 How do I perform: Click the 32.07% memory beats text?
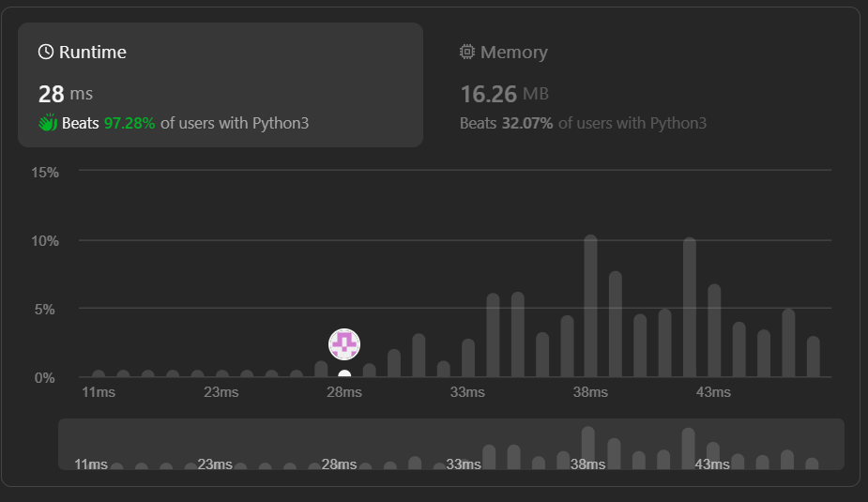[x=527, y=123]
